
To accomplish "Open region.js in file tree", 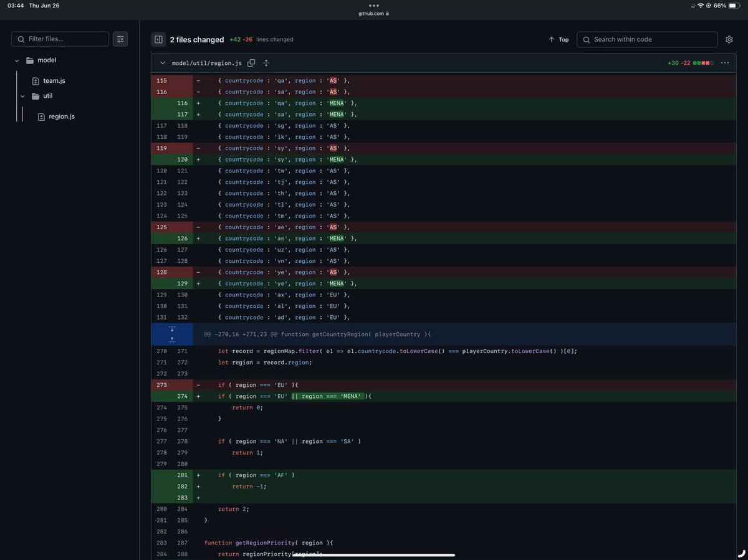I will [x=62, y=116].
